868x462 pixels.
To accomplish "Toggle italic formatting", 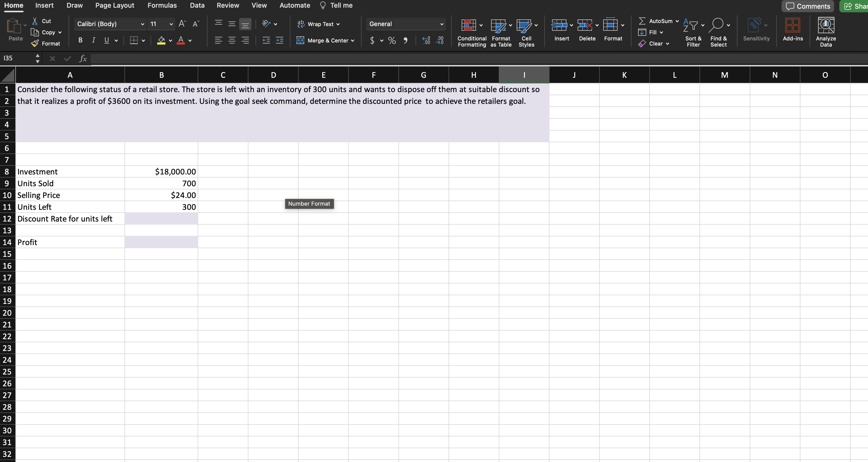I will tap(93, 40).
